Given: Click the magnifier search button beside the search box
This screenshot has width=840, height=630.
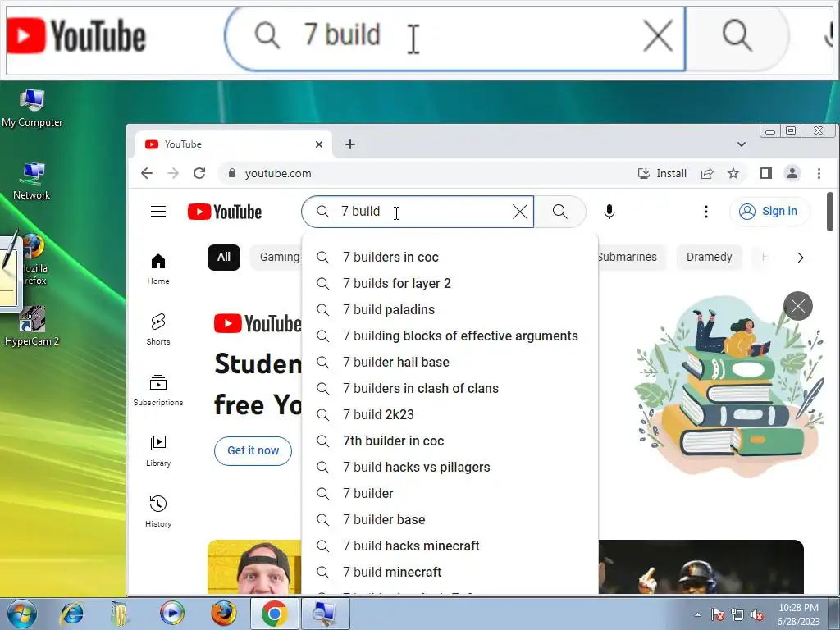Looking at the screenshot, I should point(559,212).
